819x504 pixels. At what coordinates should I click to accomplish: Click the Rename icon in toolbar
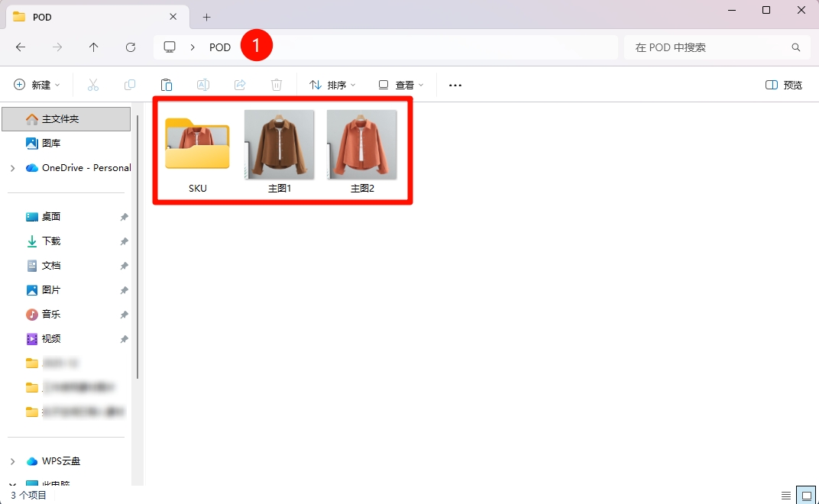point(203,85)
